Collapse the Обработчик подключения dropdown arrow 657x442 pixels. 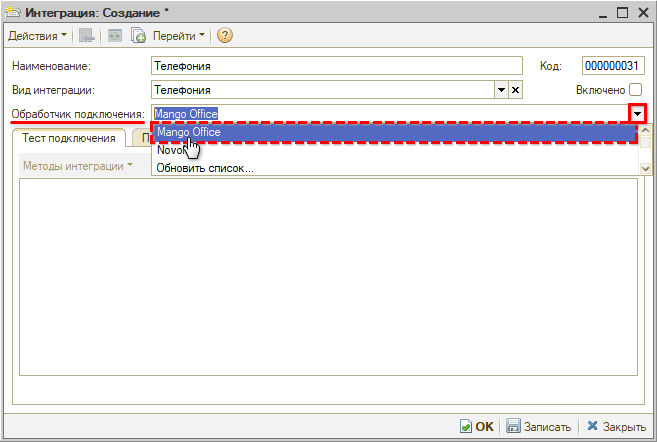pos(636,114)
